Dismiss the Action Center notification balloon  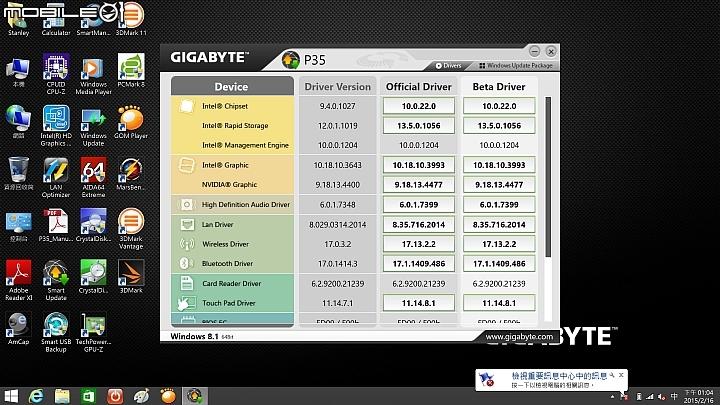pyautogui.click(x=621, y=375)
